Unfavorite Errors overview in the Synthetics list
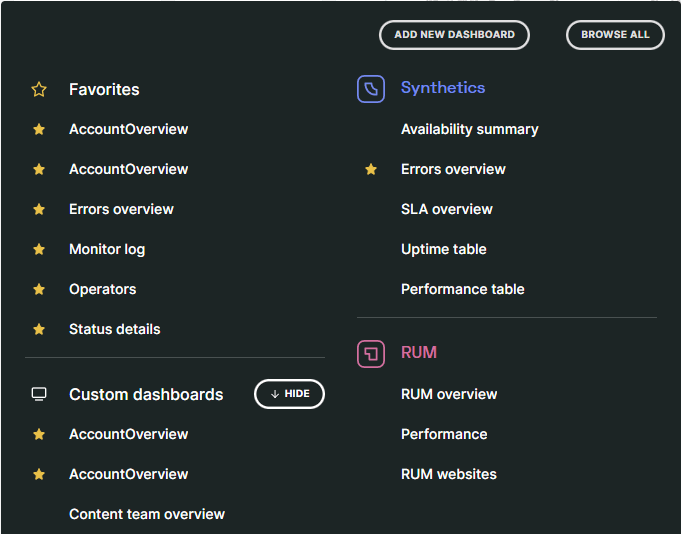Screen dimensions: 681x534 [371, 169]
